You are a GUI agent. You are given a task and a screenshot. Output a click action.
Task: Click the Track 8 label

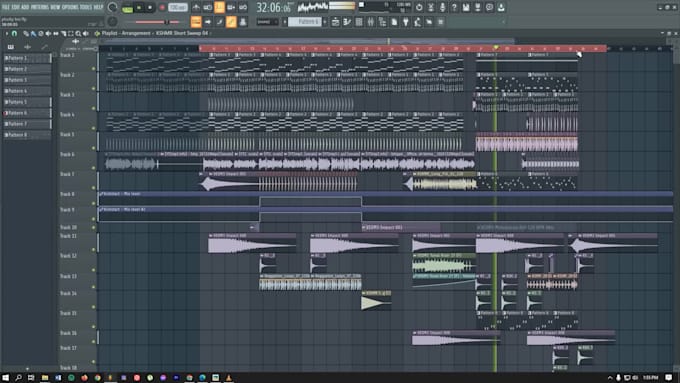(67, 194)
